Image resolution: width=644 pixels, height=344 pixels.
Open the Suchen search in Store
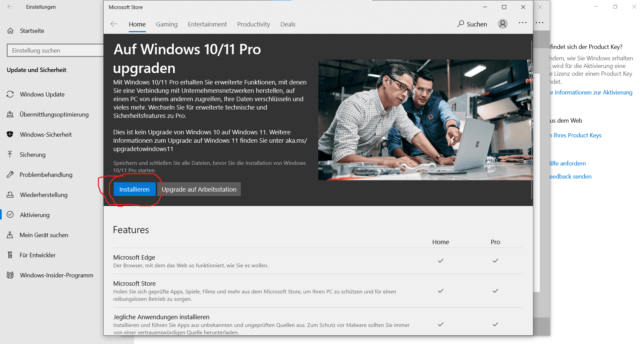[472, 24]
